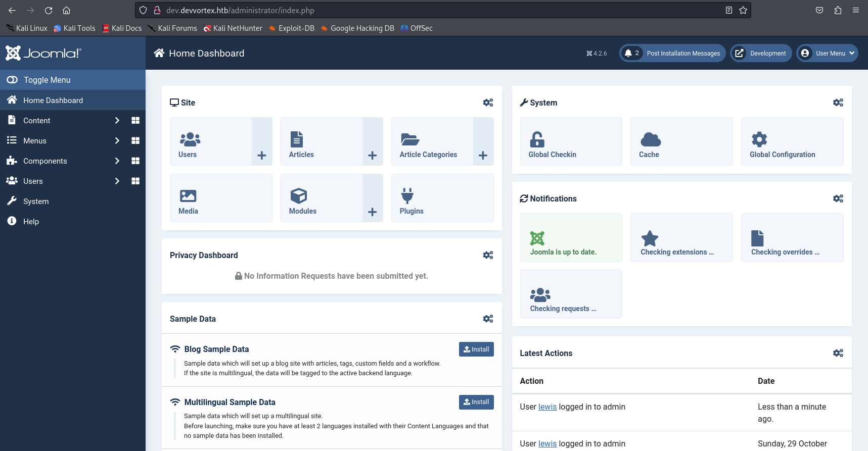Click the Joomla 4.2.6 version indicator
The width and height of the screenshot is (868, 451).
coord(597,53)
